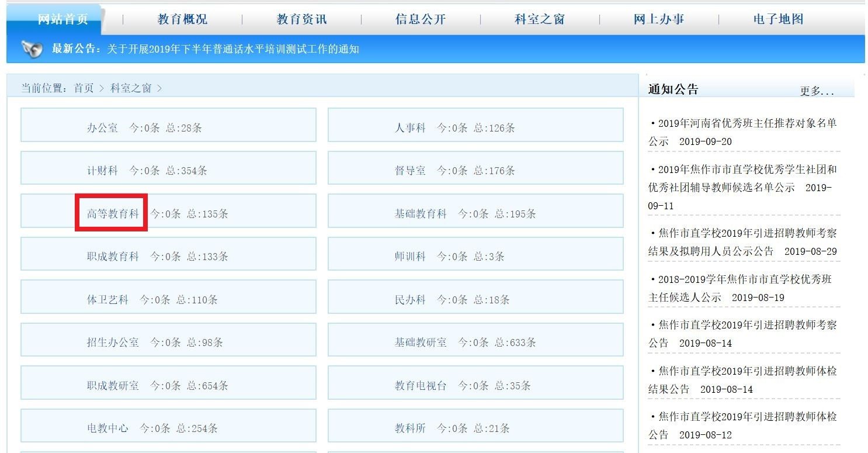This screenshot has width=868, height=453.
Task: Open the 普通话水平培训测试 notice banner
Action: click(232, 50)
